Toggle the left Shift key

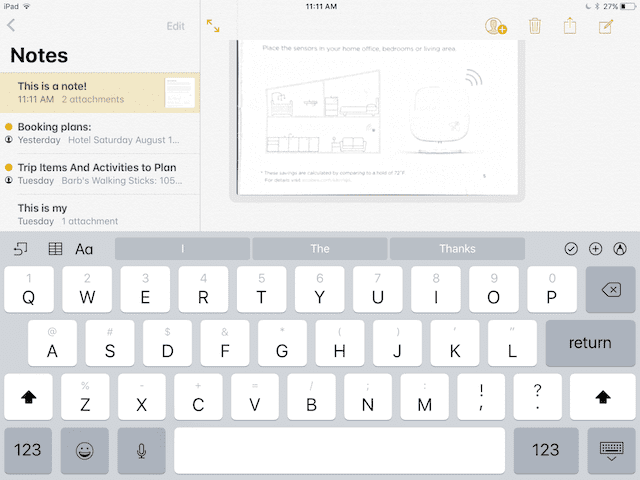click(28, 397)
